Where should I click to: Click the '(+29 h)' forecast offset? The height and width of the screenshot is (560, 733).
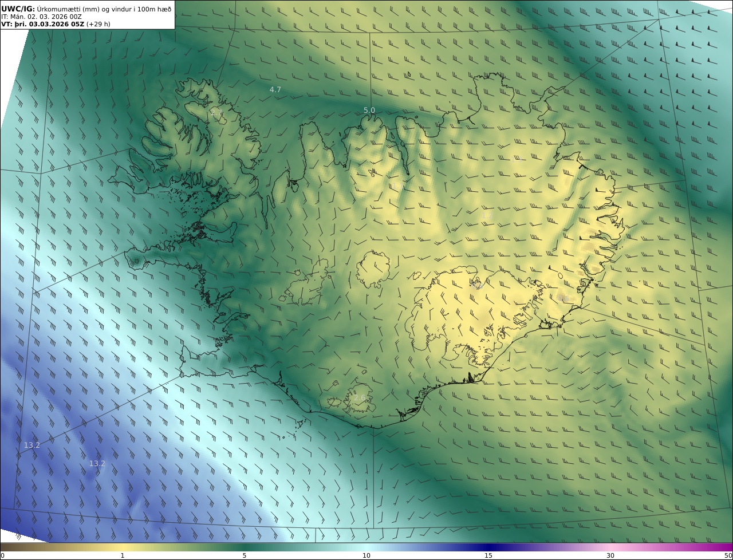(x=98, y=25)
